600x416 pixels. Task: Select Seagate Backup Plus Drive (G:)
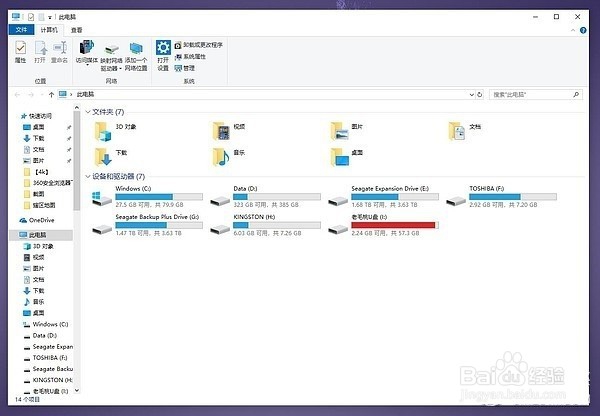[x=148, y=225]
